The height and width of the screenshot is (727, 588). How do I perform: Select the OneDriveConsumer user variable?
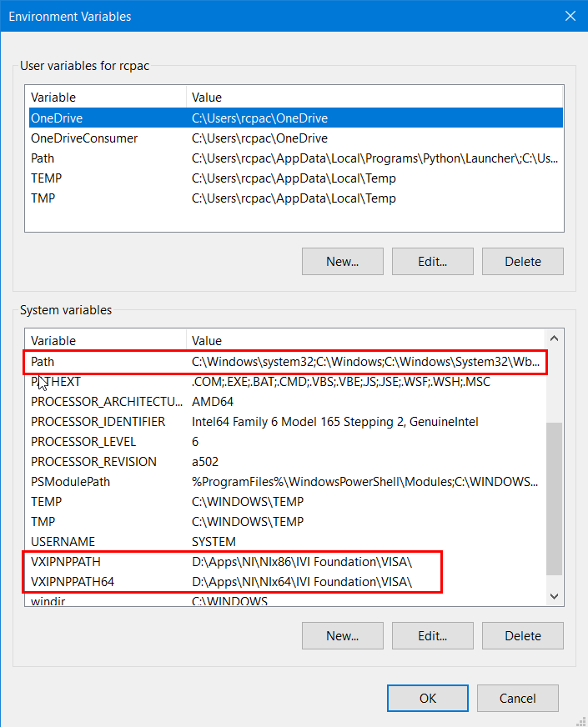click(296, 138)
